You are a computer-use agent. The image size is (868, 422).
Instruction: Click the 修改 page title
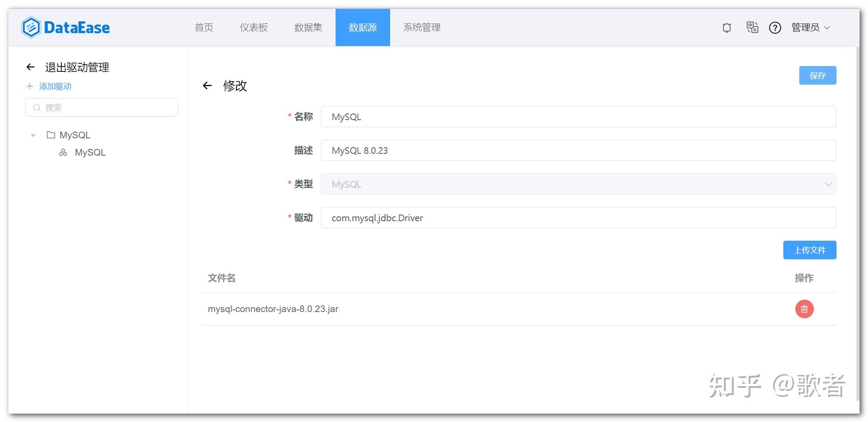(x=235, y=86)
